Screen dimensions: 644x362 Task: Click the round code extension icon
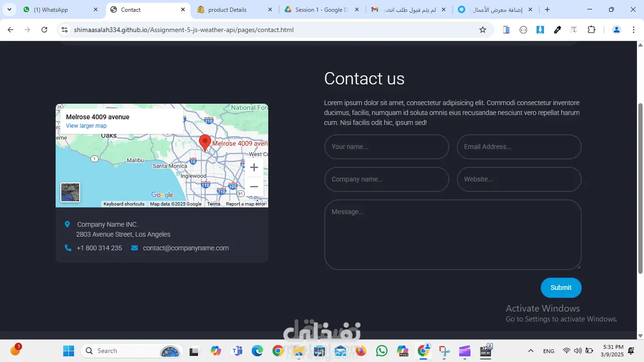coord(523,30)
